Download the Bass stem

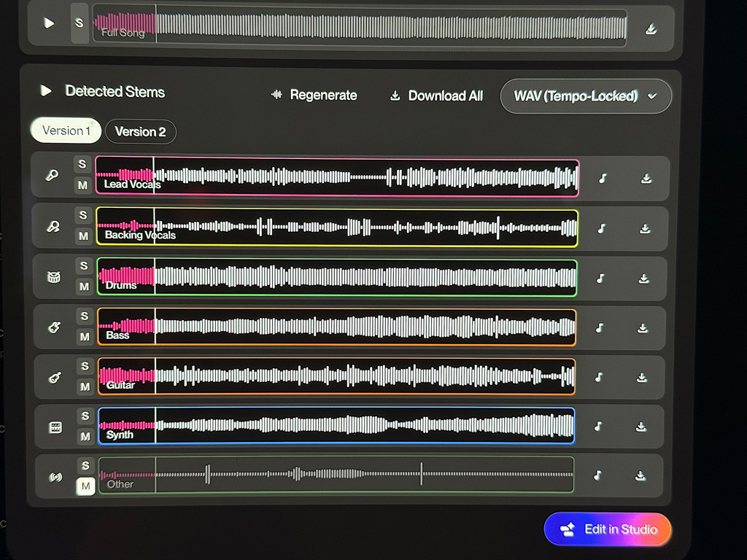click(643, 328)
